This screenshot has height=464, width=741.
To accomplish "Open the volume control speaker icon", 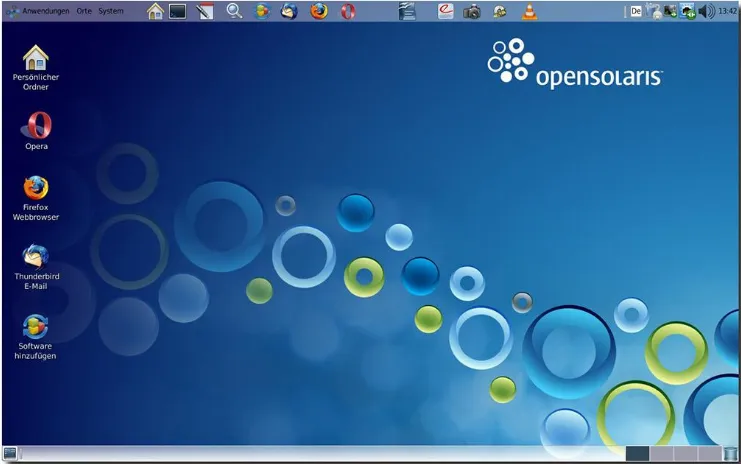I will (707, 11).
